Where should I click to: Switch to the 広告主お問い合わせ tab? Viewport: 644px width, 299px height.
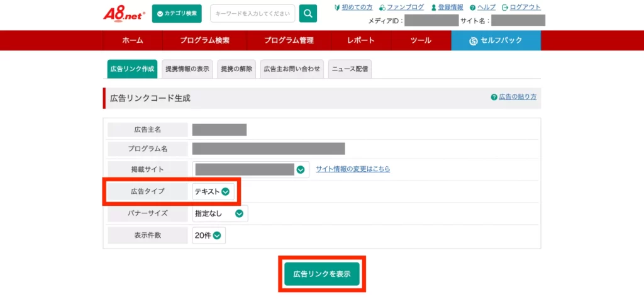pyautogui.click(x=292, y=69)
